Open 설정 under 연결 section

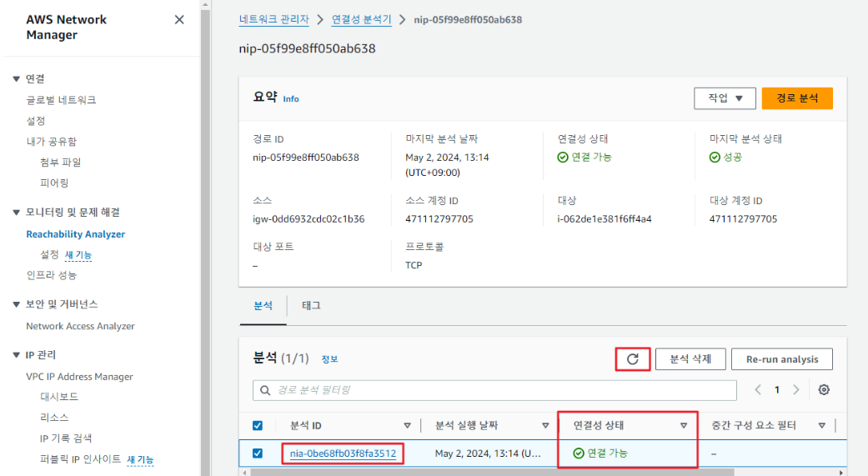36,121
